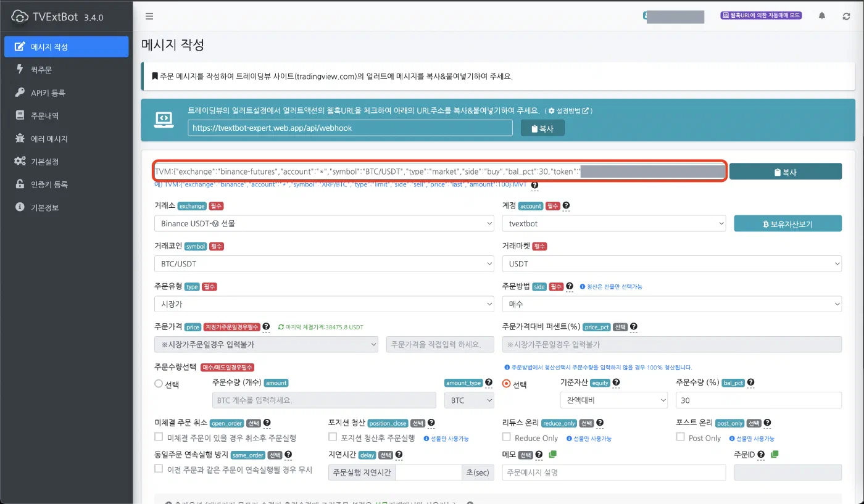The width and height of the screenshot is (864, 504).
Task: Check 이전 주문과 같은 주문이 연속실행될 경우 무시
Action: 159,469
